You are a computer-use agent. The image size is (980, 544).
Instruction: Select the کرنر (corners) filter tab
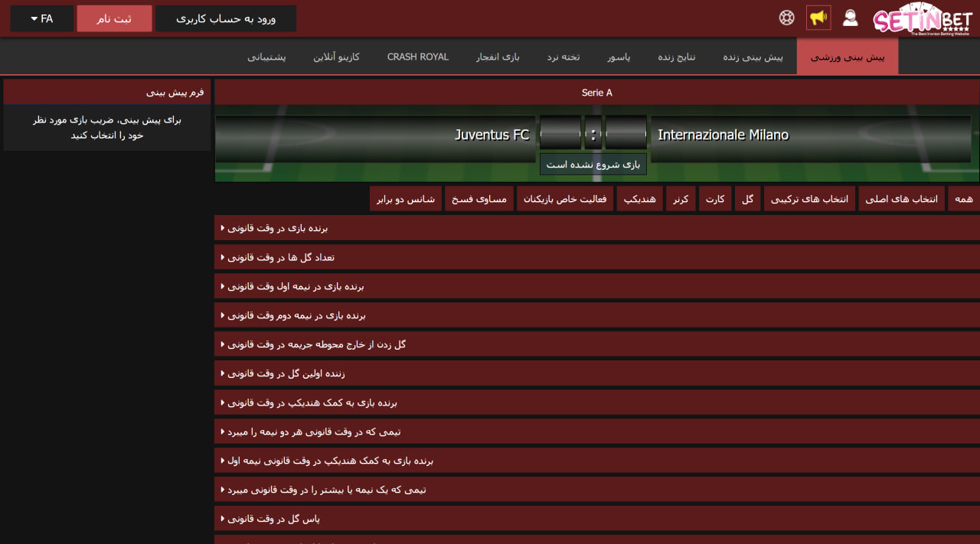(x=681, y=197)
